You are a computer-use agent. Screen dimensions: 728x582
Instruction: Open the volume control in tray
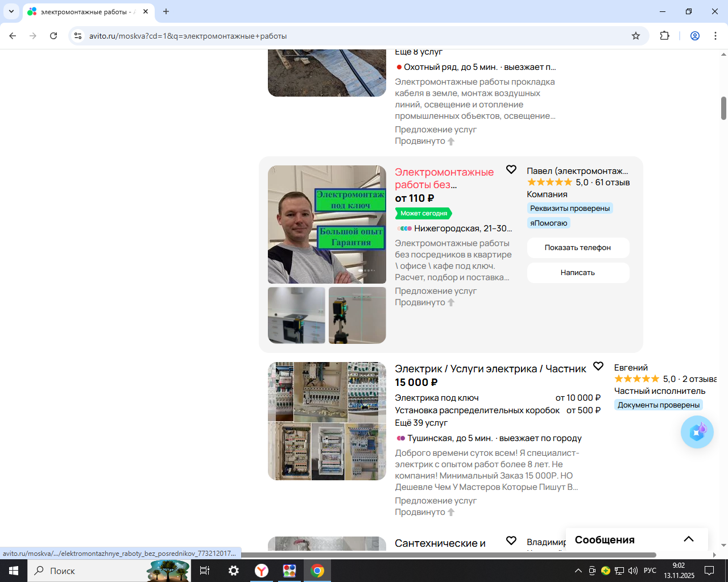coord(633,571)
